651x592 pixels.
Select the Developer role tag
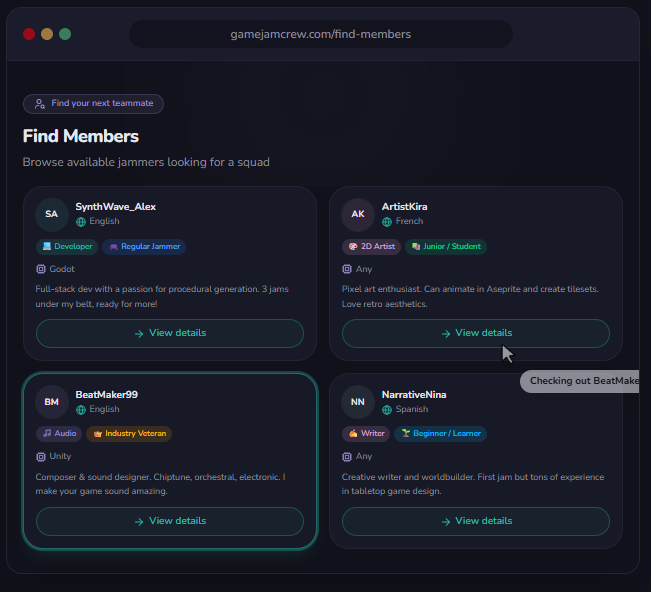tap(67, 246)
